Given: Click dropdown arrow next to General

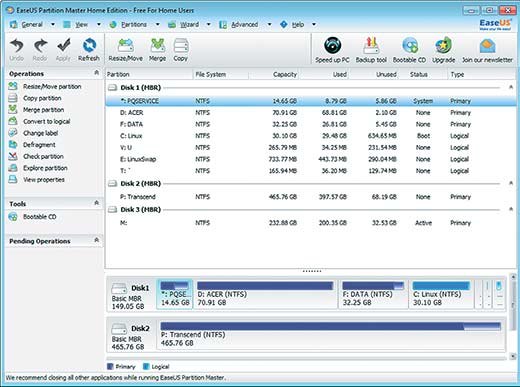Looking at the screenshot, I should pos(53,24).
